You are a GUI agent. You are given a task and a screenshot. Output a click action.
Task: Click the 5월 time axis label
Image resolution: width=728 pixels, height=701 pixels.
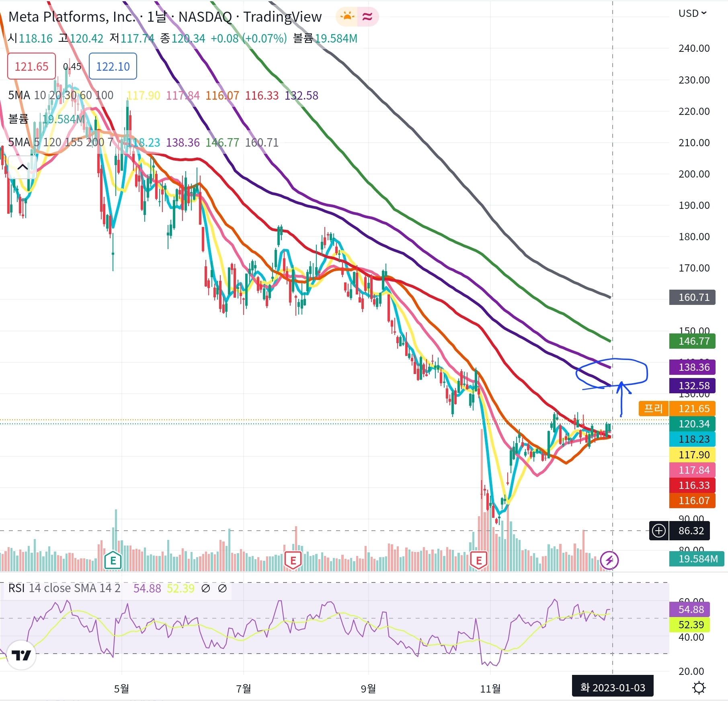121,689
